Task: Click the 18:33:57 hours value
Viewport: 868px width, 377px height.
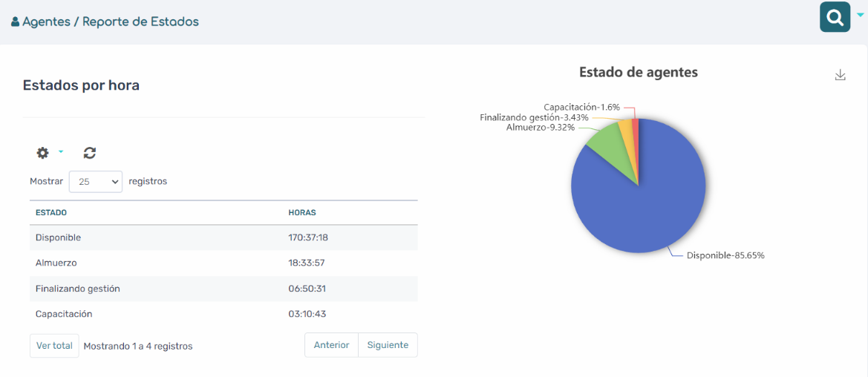Action: 306,263
